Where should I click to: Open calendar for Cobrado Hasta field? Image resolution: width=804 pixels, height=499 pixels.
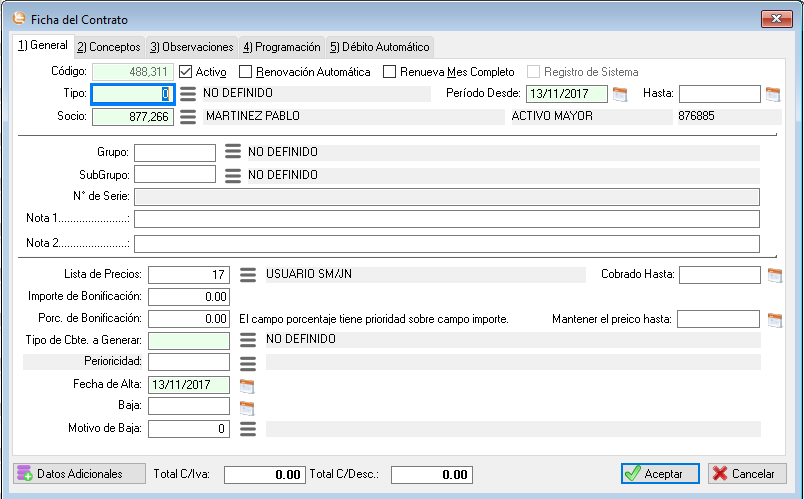coord(772,274)
